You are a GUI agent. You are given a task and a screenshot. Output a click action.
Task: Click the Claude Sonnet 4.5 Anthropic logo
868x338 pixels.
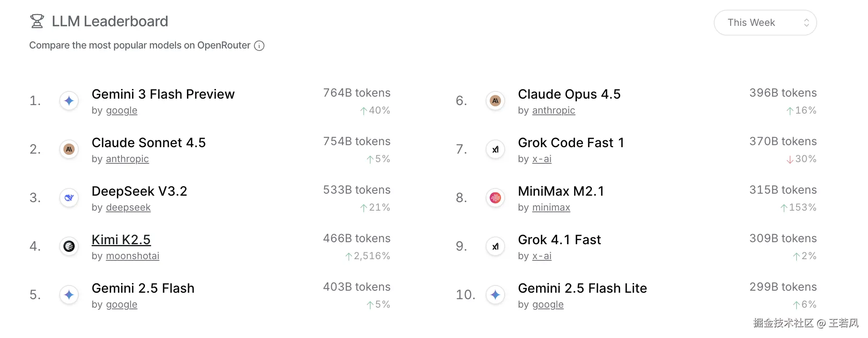point(69,149)
